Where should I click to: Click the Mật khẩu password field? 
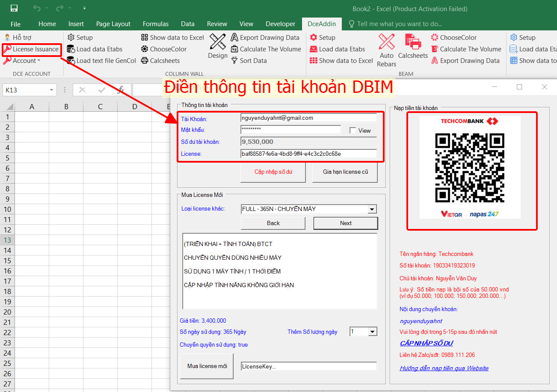[x=290, y=129]
